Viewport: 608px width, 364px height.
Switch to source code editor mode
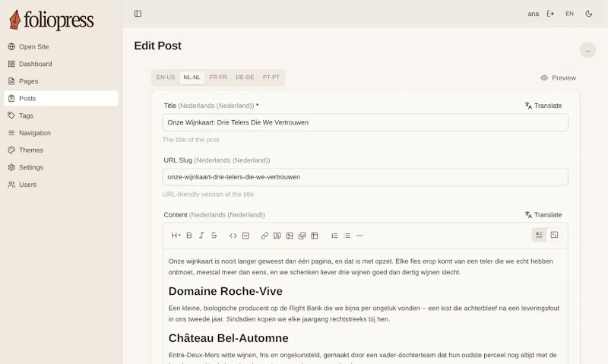tap(555, 235)
